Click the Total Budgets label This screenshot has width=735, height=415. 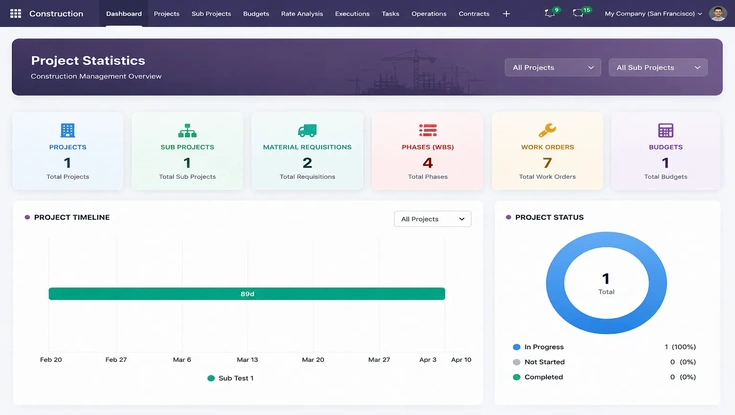tap(665, 177)
